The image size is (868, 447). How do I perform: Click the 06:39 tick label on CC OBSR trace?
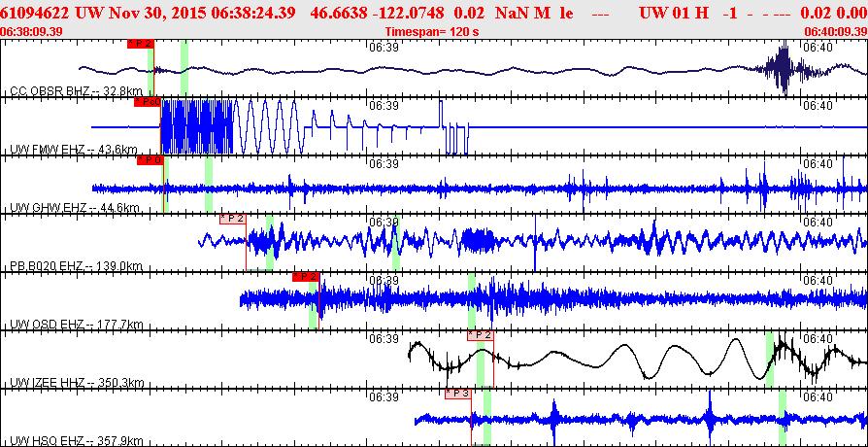(x=384, y=48)
